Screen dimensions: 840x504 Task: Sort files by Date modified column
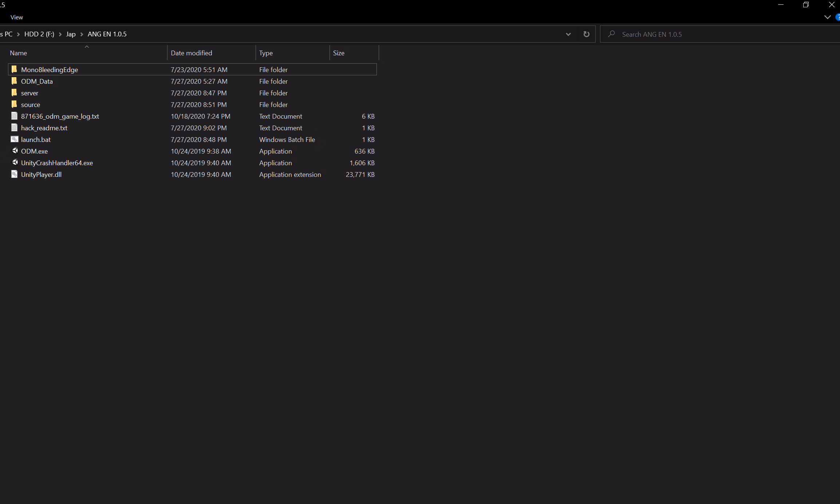[192, 53]
